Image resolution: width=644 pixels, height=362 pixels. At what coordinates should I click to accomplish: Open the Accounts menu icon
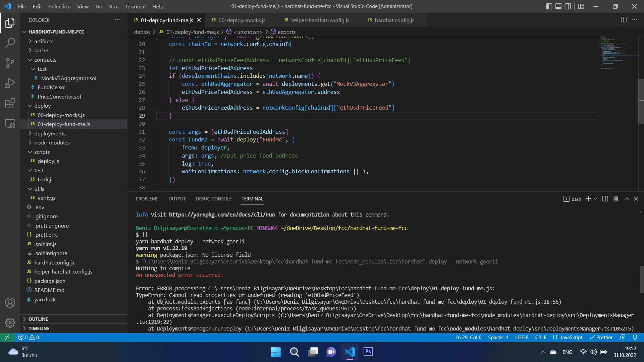10,303
